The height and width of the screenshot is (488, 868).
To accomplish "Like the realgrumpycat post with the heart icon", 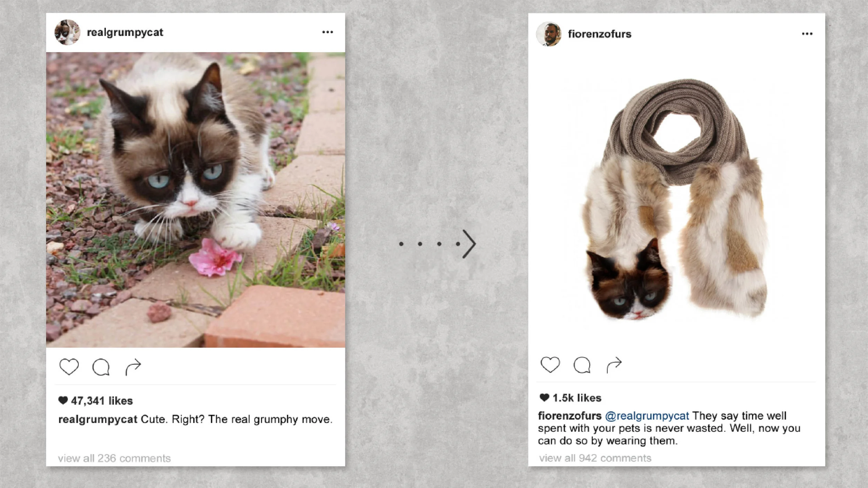I will (69, 367).
